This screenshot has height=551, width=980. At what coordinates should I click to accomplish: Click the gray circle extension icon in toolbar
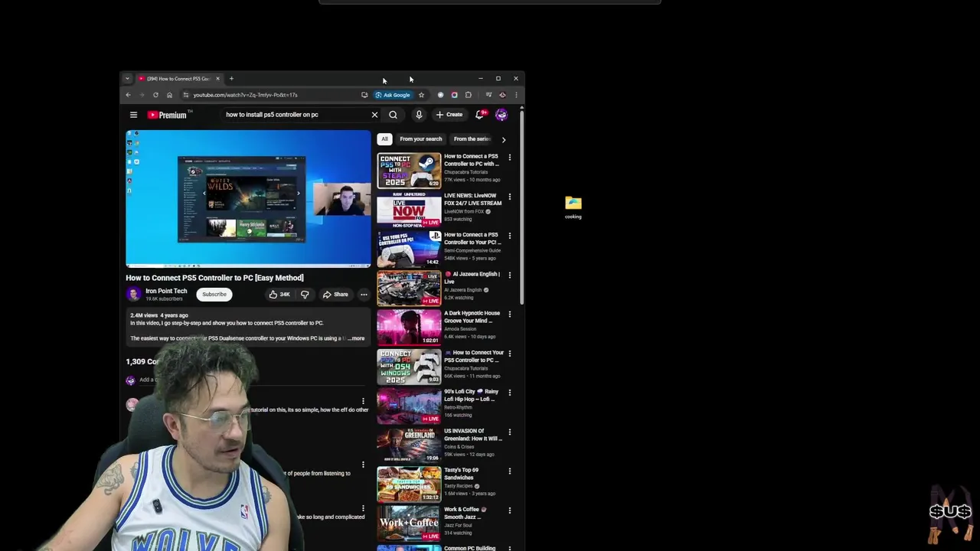point(440,95)
